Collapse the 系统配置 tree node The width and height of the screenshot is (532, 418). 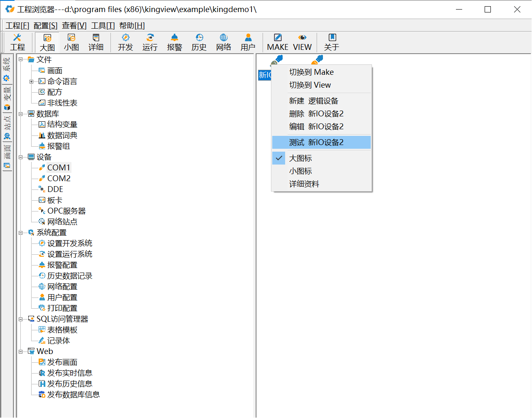pos(21,233)
